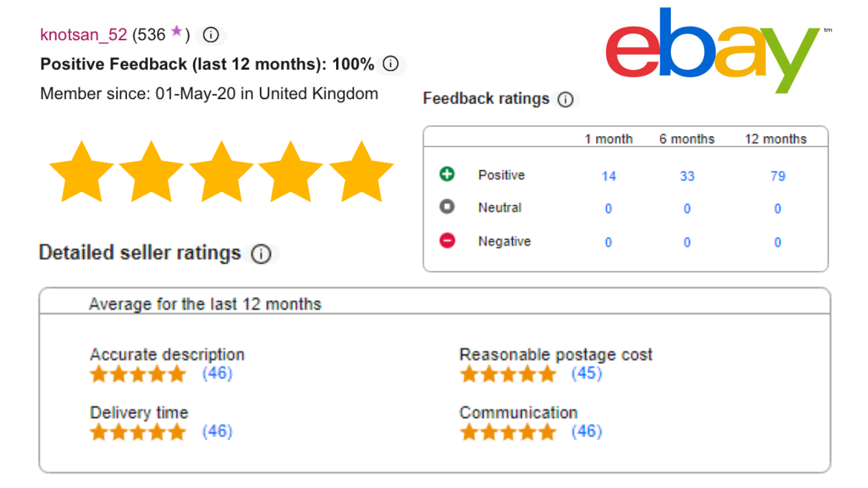Open the 79 positive ratings for 12 months
This screenshot has width=868, height=488.
[778, 176]
